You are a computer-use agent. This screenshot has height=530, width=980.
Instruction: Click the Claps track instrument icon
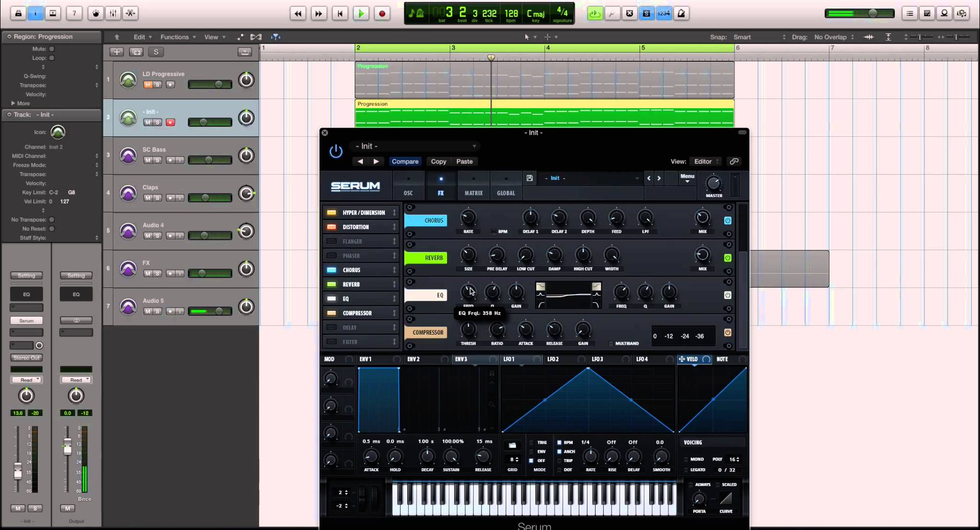tap(128, 194)
